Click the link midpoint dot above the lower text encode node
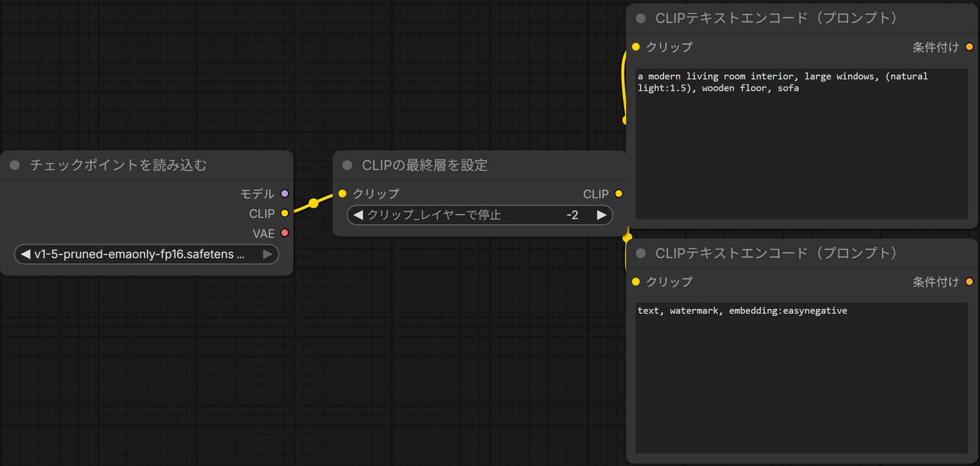The width and height of the screenshot is (980, 466). point(627,237)
